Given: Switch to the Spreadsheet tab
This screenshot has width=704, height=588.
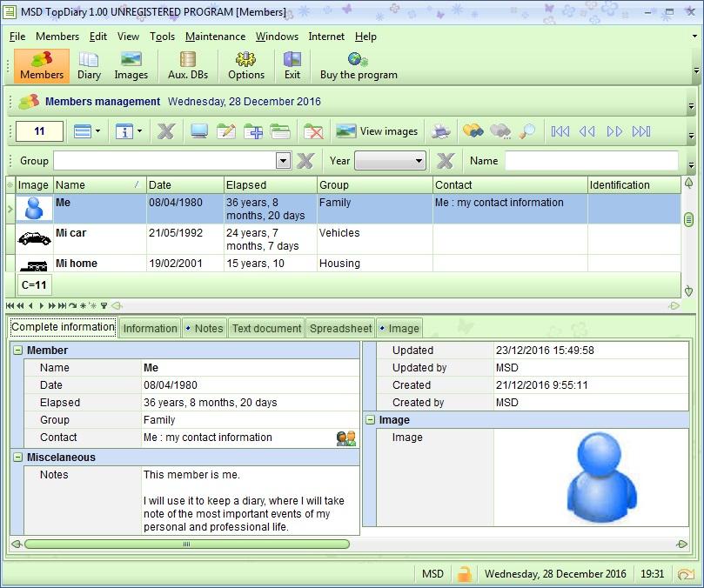Looking at the screenshot, I should (341, 328).
